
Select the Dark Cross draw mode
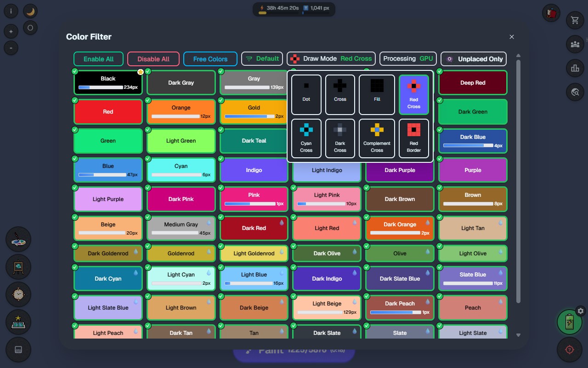point(340,139)
